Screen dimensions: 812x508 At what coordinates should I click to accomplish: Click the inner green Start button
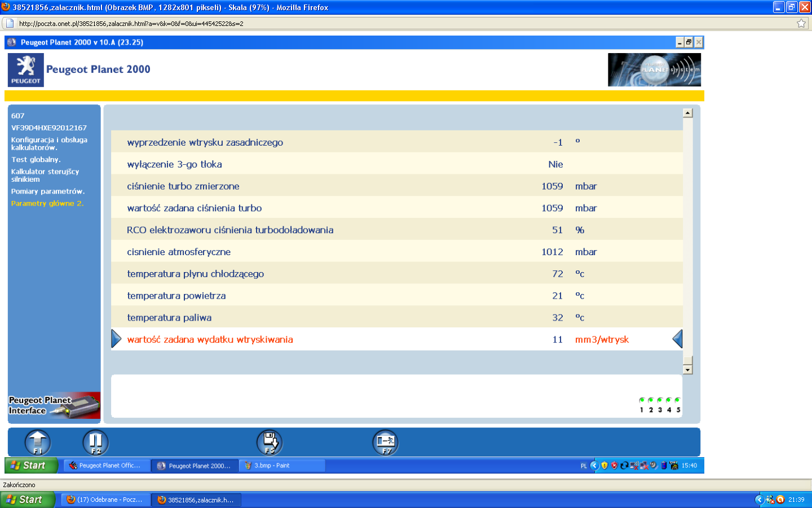click(x=32, y=466)
